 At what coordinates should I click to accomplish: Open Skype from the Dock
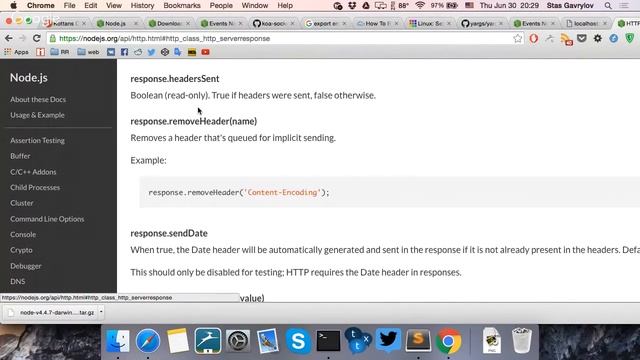point(298,341)
